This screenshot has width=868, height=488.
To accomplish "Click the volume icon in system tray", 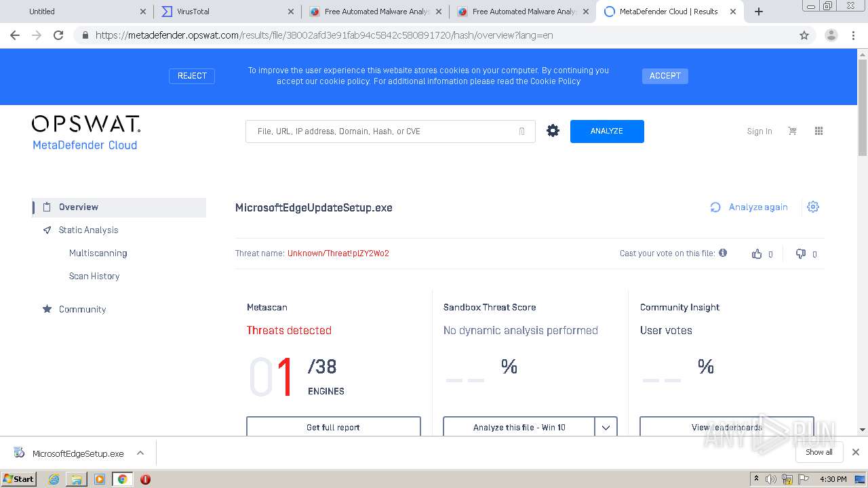I will point(771,479).
